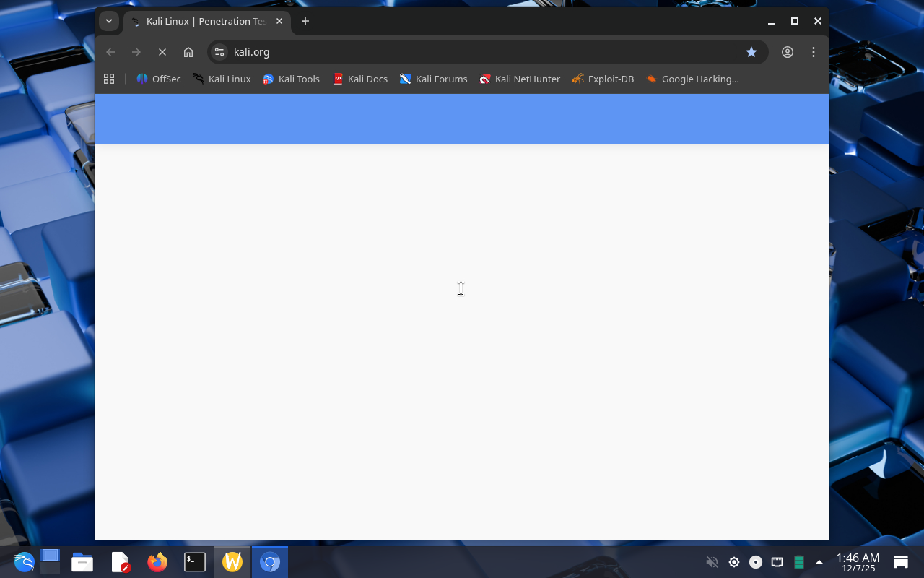This screenshot has width=924, height=578.
Task: Open the Kali Tools bookmark
Action: pos(291,79)
